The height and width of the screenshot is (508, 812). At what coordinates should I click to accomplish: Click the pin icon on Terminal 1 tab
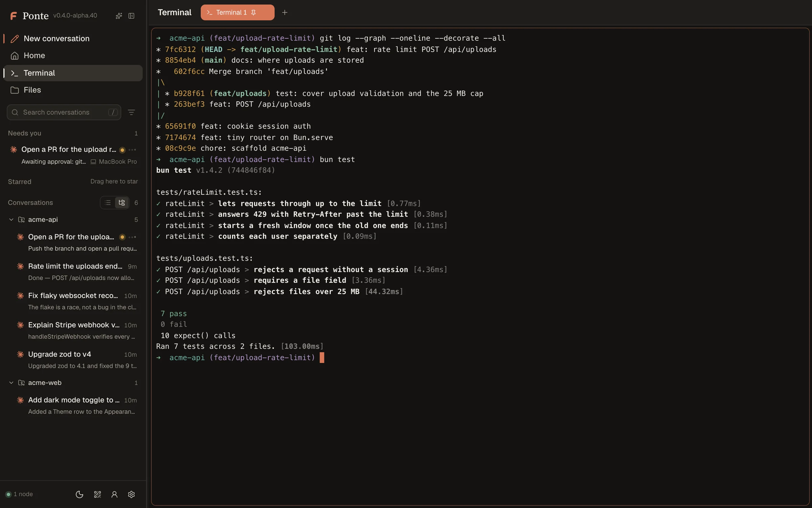click(253, 13)
